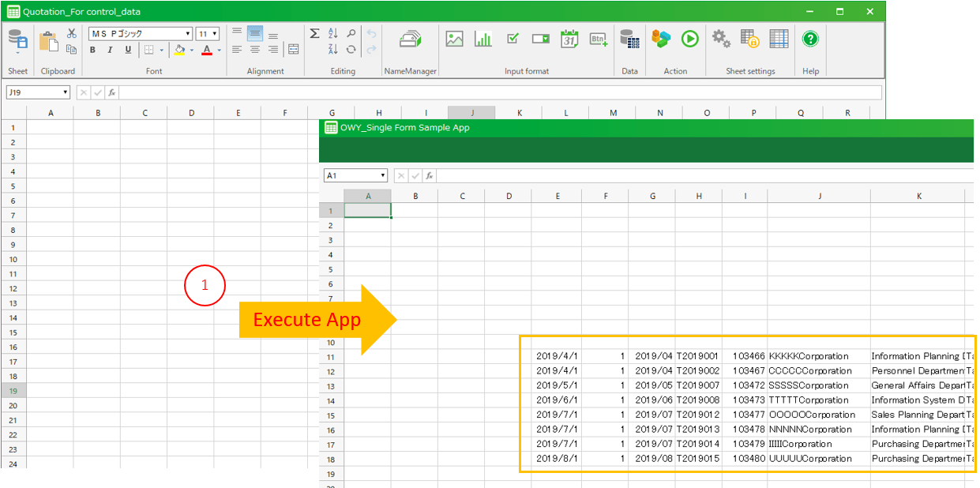Select row 19 header in left sheet
980x488 pixels.
(x=13, y=391)
